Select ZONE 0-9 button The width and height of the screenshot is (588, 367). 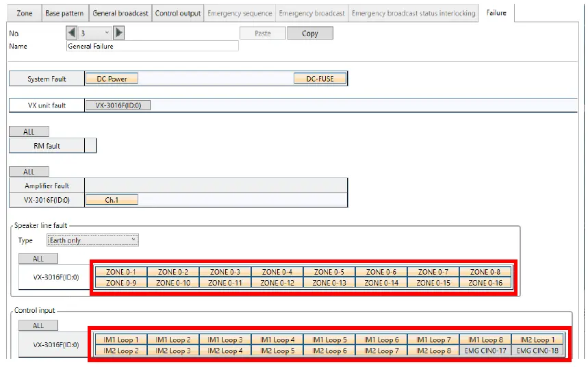120,283
